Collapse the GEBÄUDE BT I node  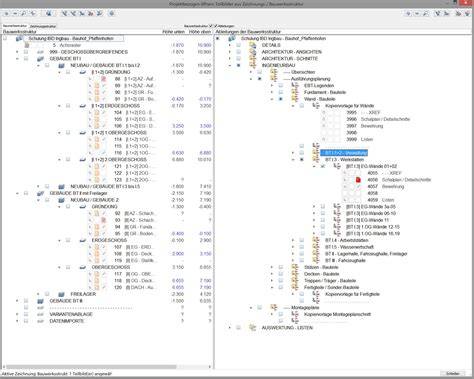tap(17, 59)
